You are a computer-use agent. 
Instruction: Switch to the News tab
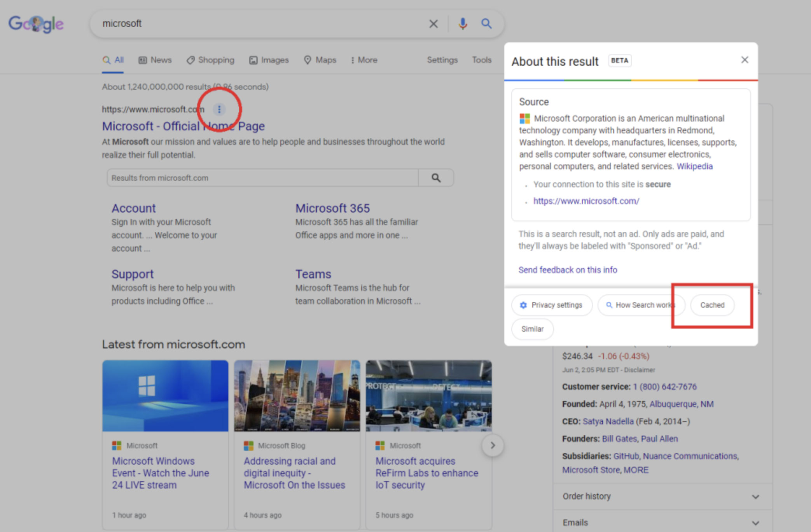[155, 60]
